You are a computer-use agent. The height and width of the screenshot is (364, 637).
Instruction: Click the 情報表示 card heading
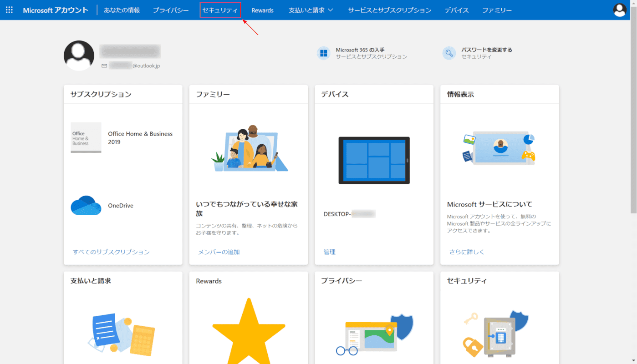[460, 94]
